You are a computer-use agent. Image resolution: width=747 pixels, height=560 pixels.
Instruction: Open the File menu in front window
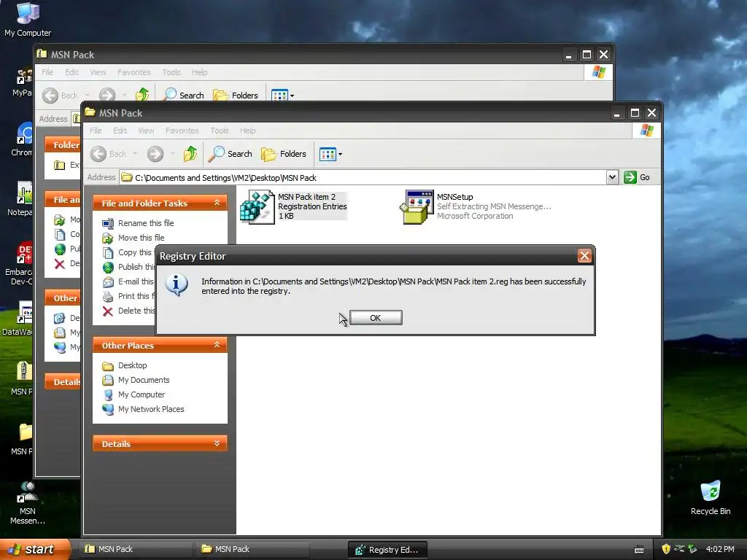point(96,131)
